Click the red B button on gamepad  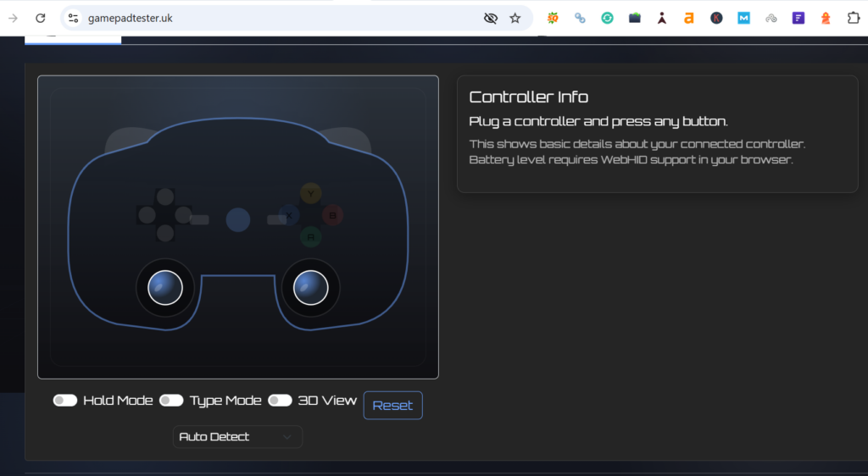click(x=332, y=215)
